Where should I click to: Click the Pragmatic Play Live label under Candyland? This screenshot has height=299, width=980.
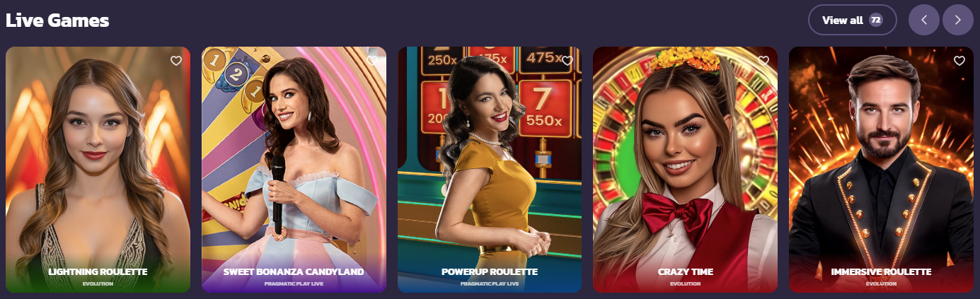point(294,283)
